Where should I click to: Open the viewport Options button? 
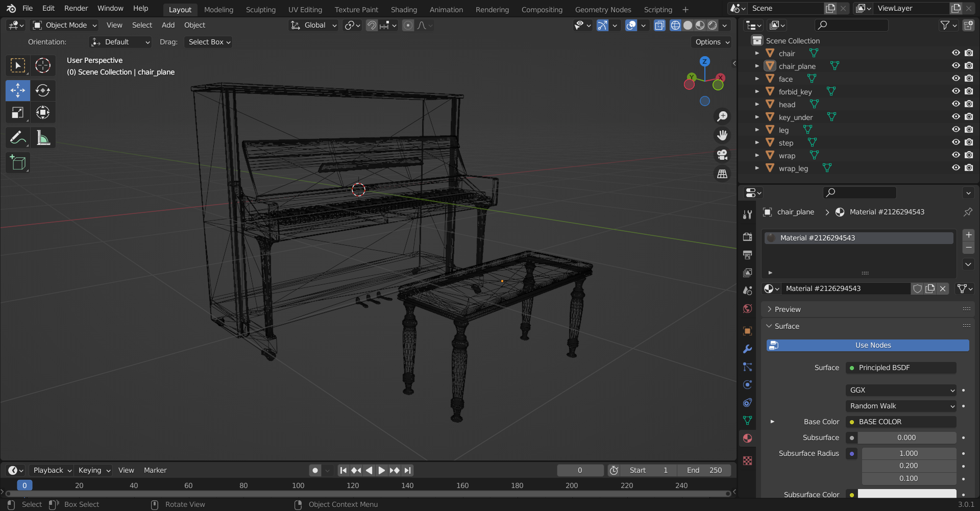(711, 42)
